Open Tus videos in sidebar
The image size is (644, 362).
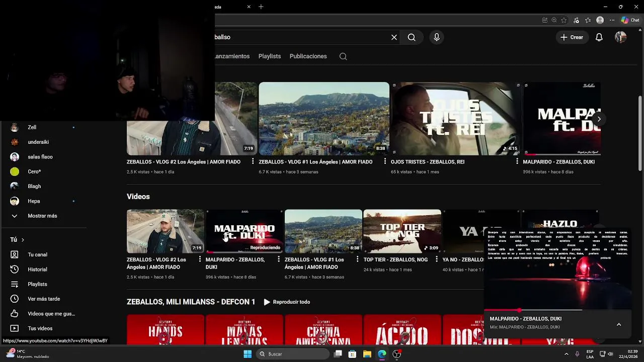[40, 328]
